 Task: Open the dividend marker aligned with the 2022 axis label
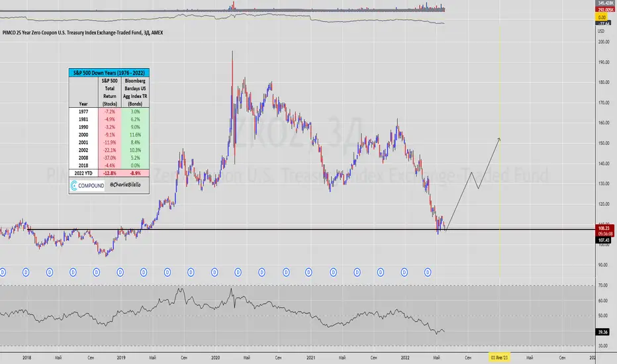click(404, 272)
